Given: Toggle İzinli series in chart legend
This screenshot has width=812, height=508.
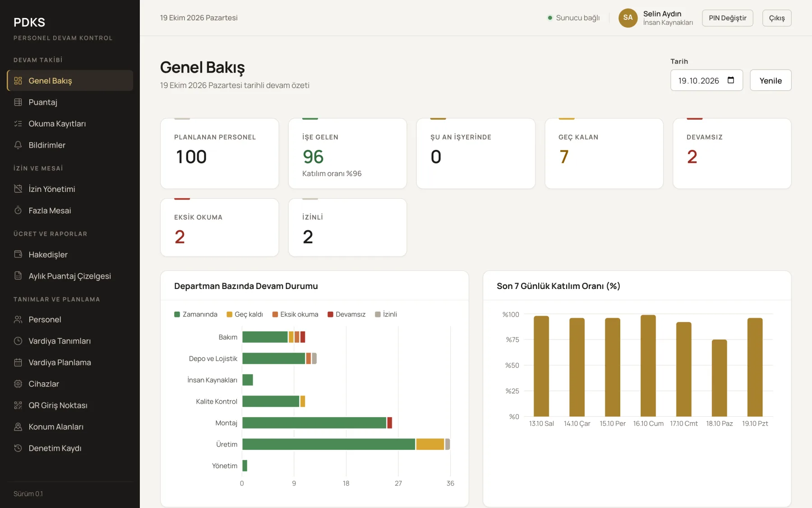Looking at the screenshot, I should click(386, 314).
